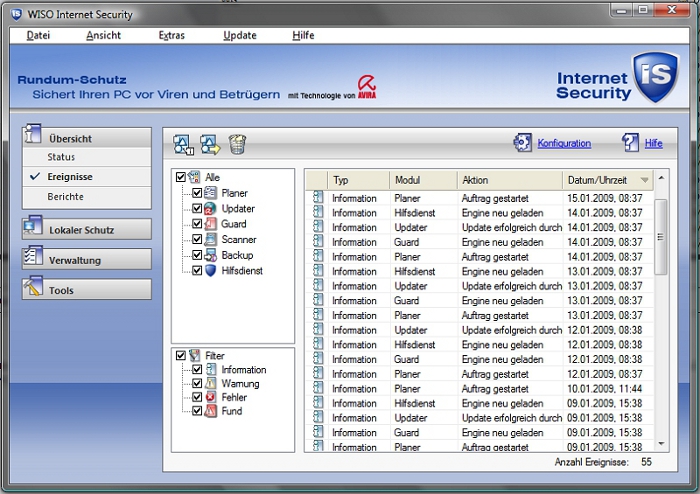This screenshot has height=494, width=700.
Task: Uncheck the Scanner module checkbox
Action: (x=197, y=240)
